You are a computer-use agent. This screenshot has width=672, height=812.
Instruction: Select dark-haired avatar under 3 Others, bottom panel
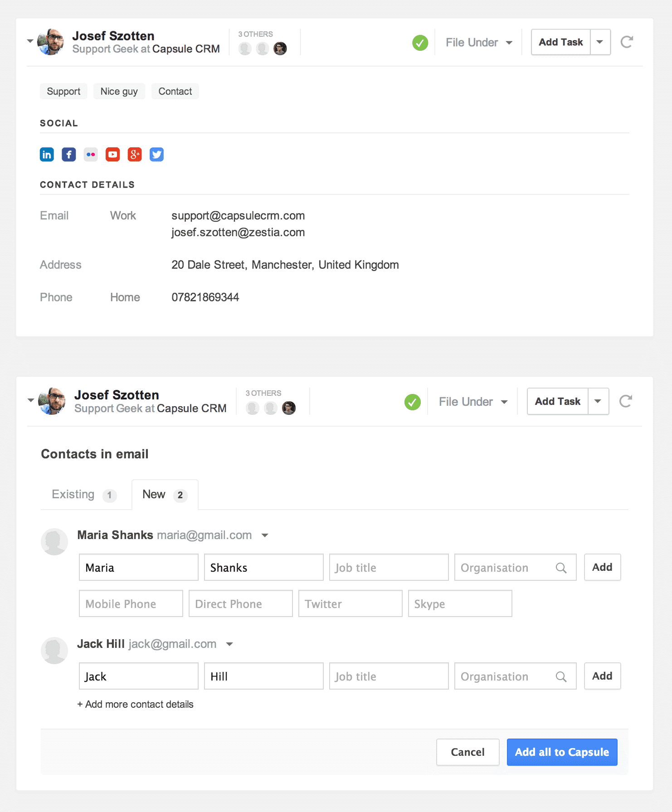point(289,408)
